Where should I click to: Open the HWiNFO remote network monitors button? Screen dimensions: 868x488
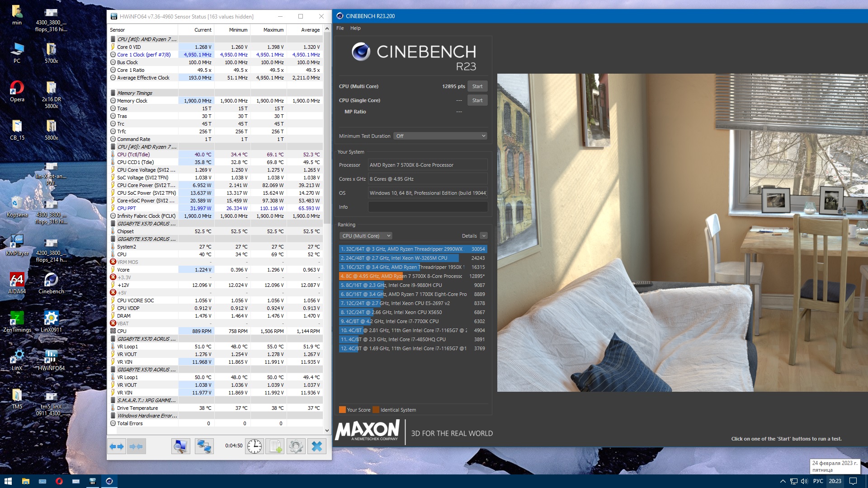coord(204,446)
